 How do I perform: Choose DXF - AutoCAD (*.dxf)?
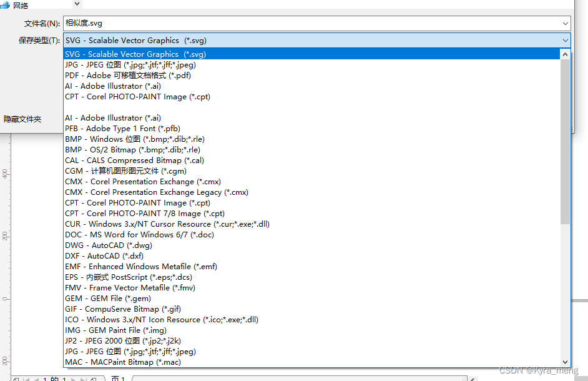click(312, 256)
